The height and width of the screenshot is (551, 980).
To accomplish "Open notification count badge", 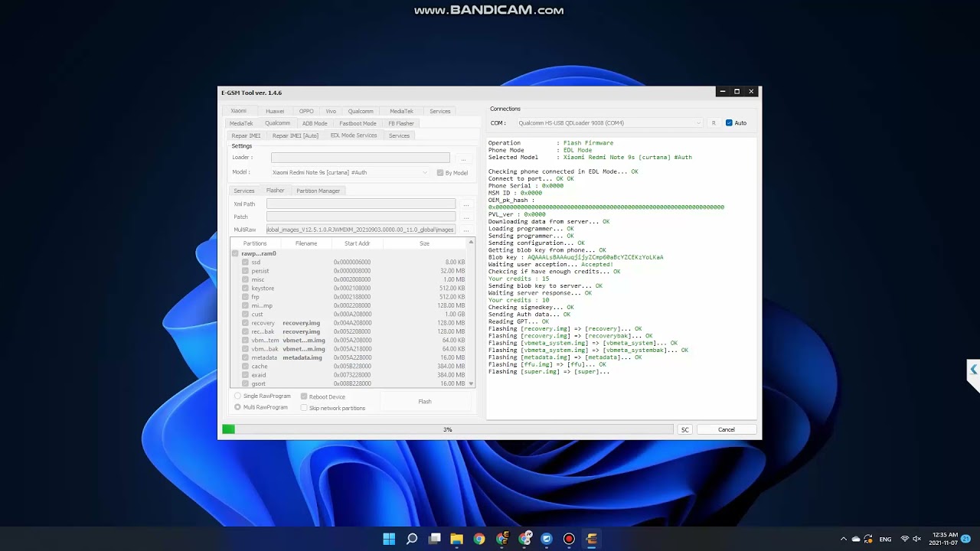I will 965,539.
